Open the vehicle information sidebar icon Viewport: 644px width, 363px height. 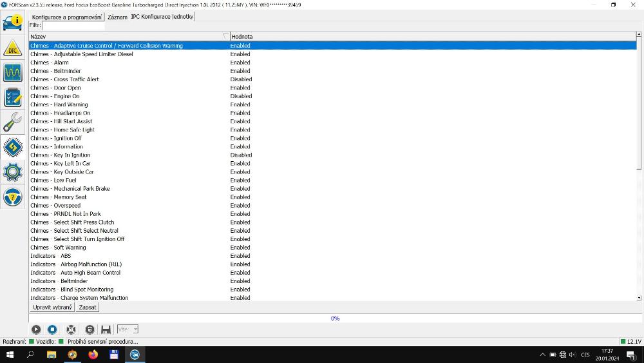[13, 22]
